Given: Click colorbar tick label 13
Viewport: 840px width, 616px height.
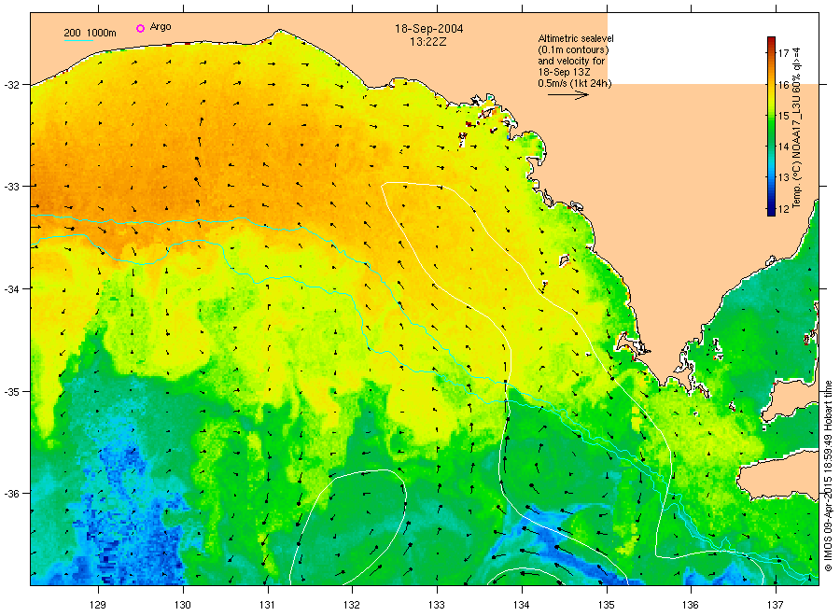Looking at the screenshot, I should click(x=783, y=177).
